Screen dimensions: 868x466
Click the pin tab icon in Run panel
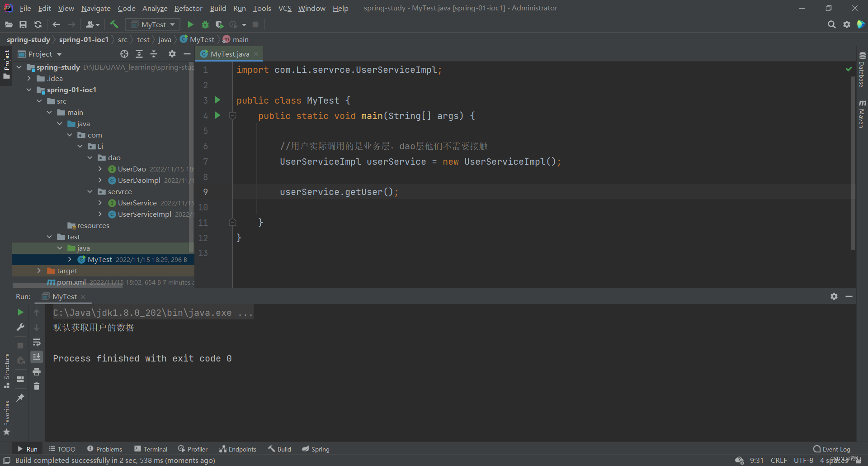[x=20, y=397]
